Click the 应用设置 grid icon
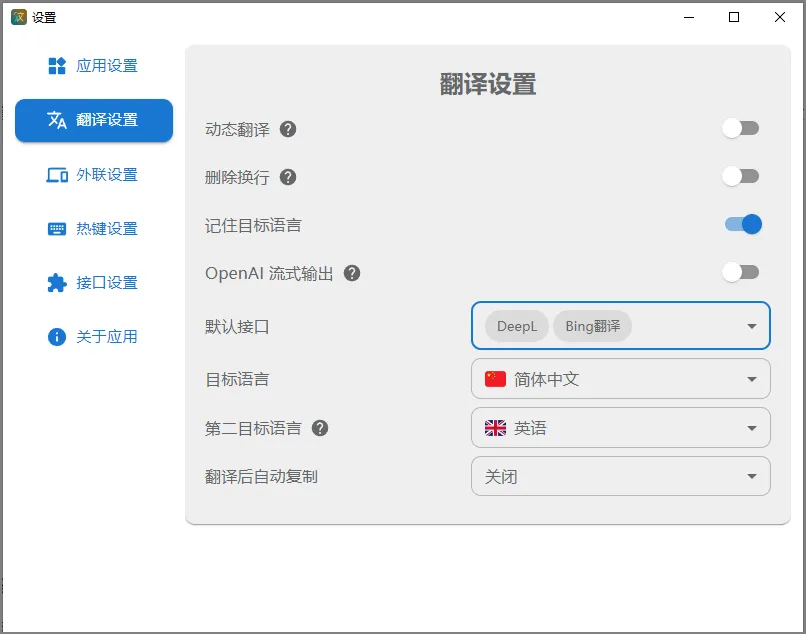Image resolution: width=806 pixels, height=634 pixels. (x=57, y=66)
